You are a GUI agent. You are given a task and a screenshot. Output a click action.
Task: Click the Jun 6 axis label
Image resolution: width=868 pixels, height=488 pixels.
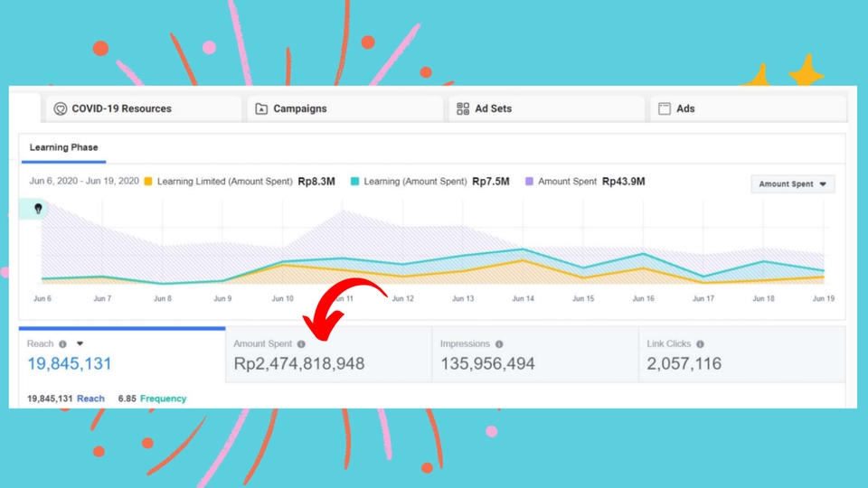[x=42, y=299]
